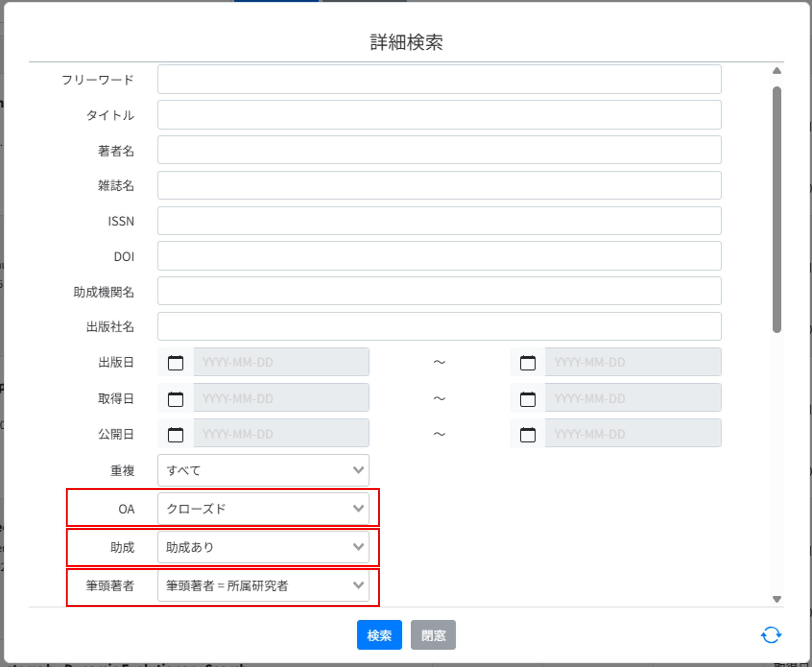The height and width of the screenshot is (667, 812).
Task: Click the scrollbar up arrow
Action: [777, 71]
